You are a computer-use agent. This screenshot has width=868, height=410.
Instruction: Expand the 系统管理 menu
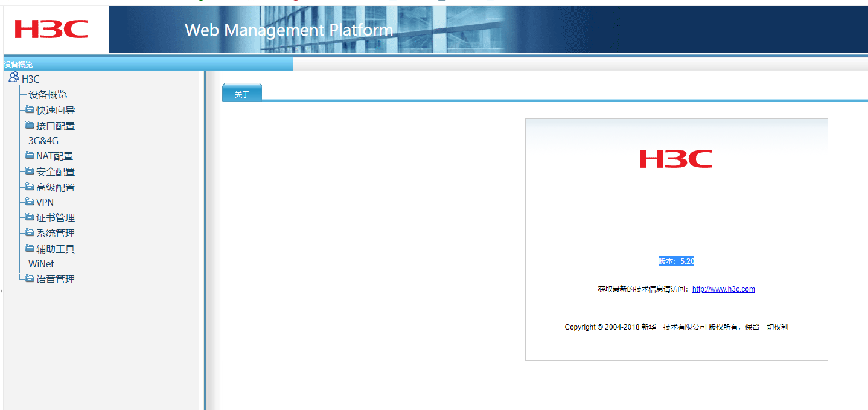[x=56, y=233]
